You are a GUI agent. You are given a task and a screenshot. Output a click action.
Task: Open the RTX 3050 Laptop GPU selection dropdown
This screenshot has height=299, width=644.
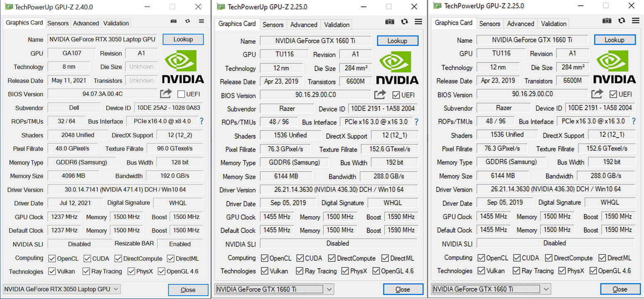(61, 289)
